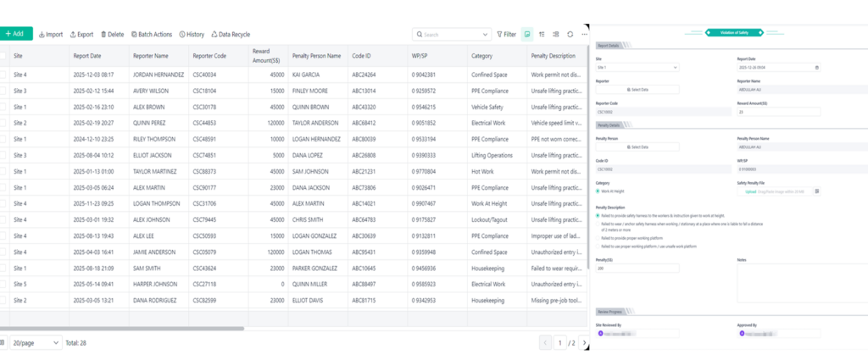This screenshot has width=868, height=360.
Task: Open the Batch Actions menu
Action: click(151, 35)
